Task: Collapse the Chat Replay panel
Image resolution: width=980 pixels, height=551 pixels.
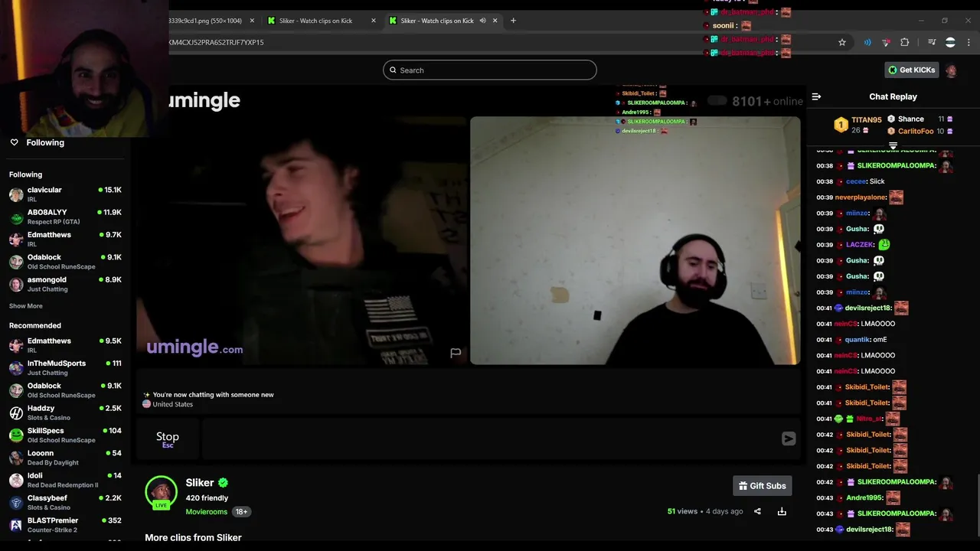Action: click(816, 96)
